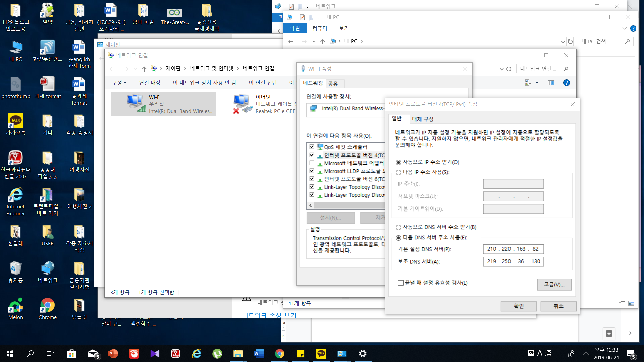
Task: Click the help icon in Network Connections
Action: 566,83
